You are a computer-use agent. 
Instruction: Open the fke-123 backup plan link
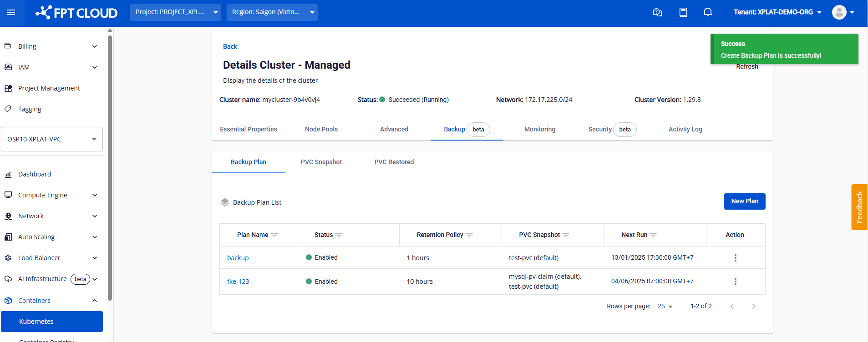point(238,282)
